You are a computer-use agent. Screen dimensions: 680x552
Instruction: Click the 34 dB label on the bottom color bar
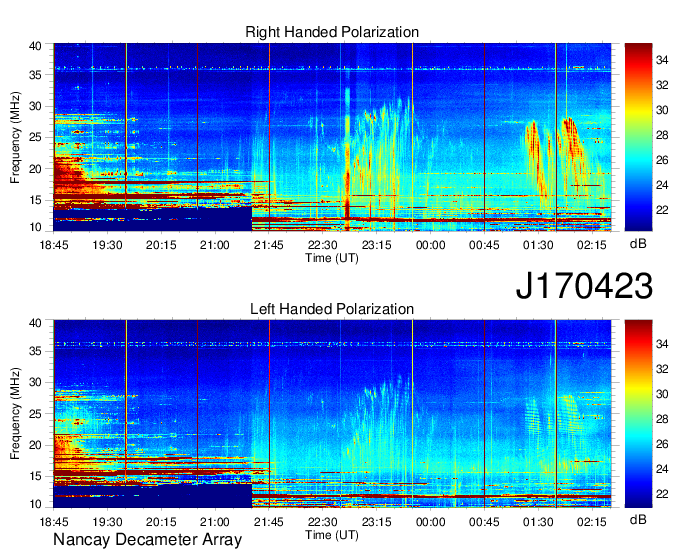662,344
